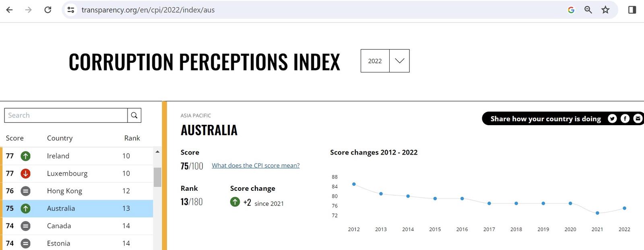
Task: Open 'What does the CPI score mean?' link
Action: coord(256,165)
